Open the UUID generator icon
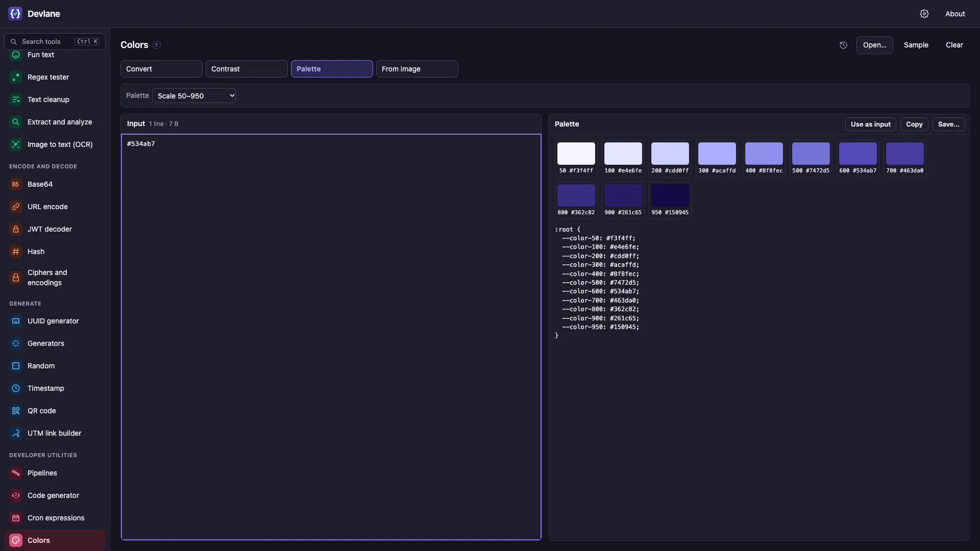Screen dimensions: 980x551 [x=16, y=321]
